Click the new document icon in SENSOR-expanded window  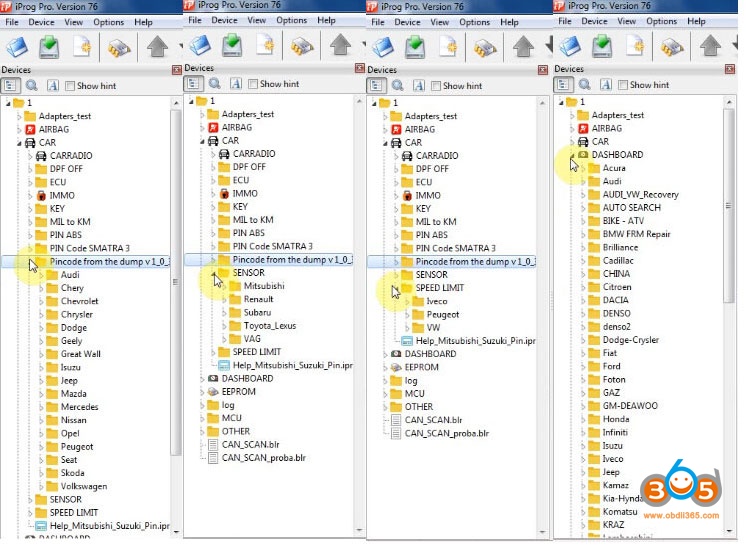point(265,45)
